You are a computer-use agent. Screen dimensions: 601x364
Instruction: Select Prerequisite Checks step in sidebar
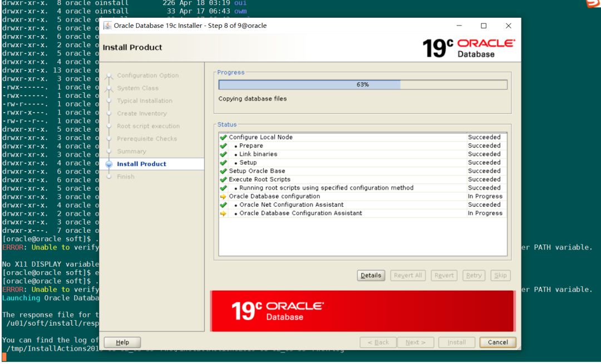[147, 138]
